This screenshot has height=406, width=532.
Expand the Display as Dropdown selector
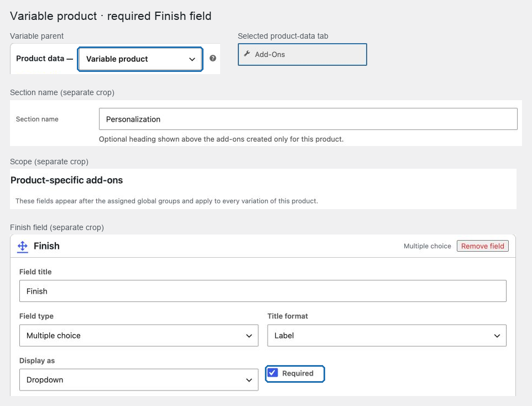click(139, 379)
